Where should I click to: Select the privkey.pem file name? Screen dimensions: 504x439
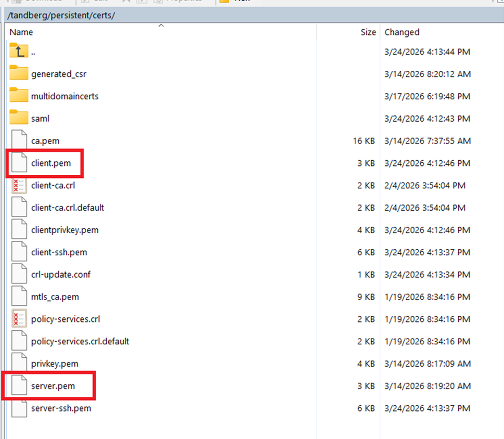click(x=55, y=364)
